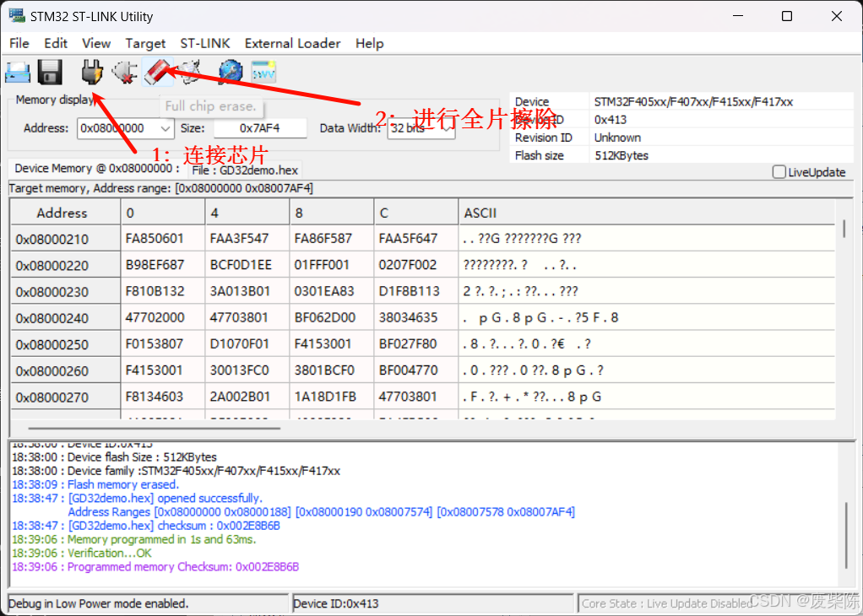Click the Revision ID Unknown value
Image resolution: width=863 pixels, height=616 pixels.
pyautogui.click(x=617, y=138)
